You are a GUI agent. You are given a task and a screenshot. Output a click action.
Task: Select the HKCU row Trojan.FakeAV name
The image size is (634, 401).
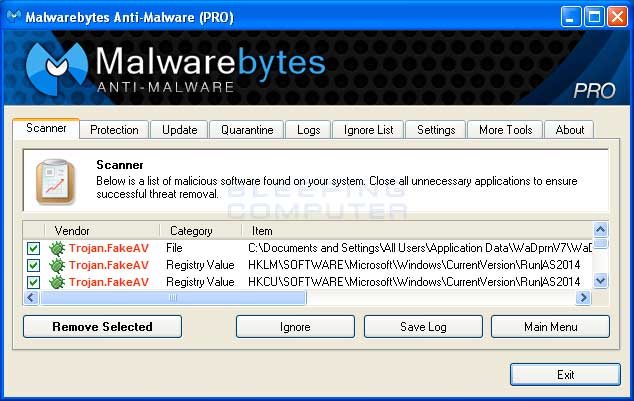pos(109,282)
